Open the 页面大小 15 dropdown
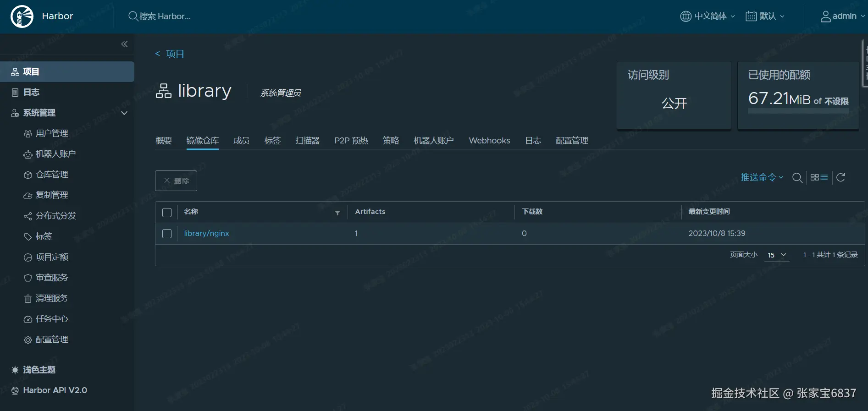Screen dimensions: 868x411 (777, 255)
